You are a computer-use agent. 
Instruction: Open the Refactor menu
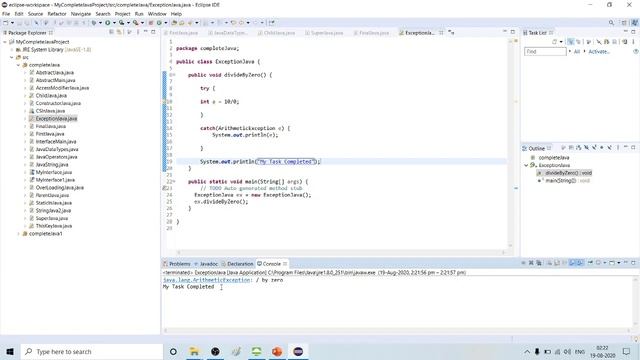[x=57, y=14]
